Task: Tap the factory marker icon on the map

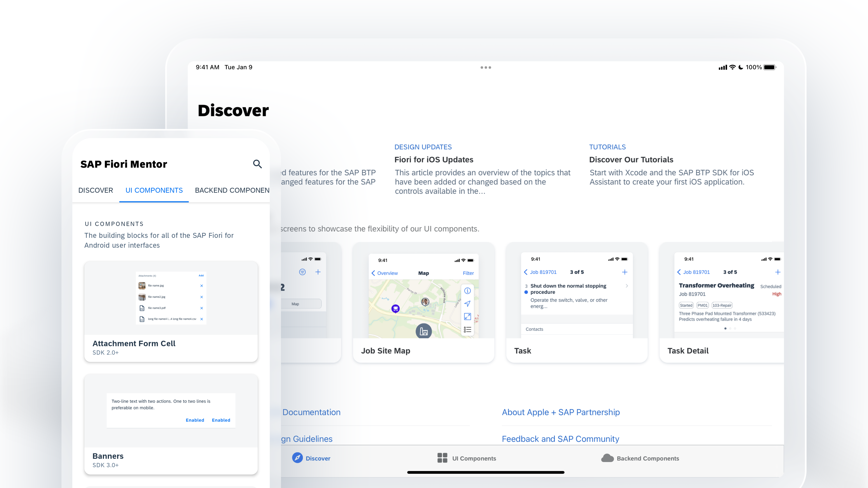Action: point(424,331)
